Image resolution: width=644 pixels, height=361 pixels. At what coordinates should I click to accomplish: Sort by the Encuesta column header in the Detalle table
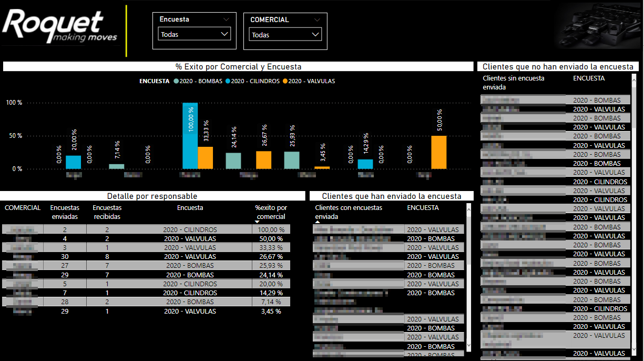pos(190,208)
